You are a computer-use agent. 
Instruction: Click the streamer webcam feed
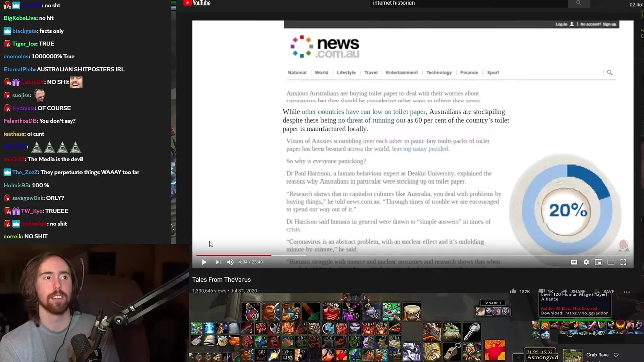pyautogui.click(x=94, y=303)
